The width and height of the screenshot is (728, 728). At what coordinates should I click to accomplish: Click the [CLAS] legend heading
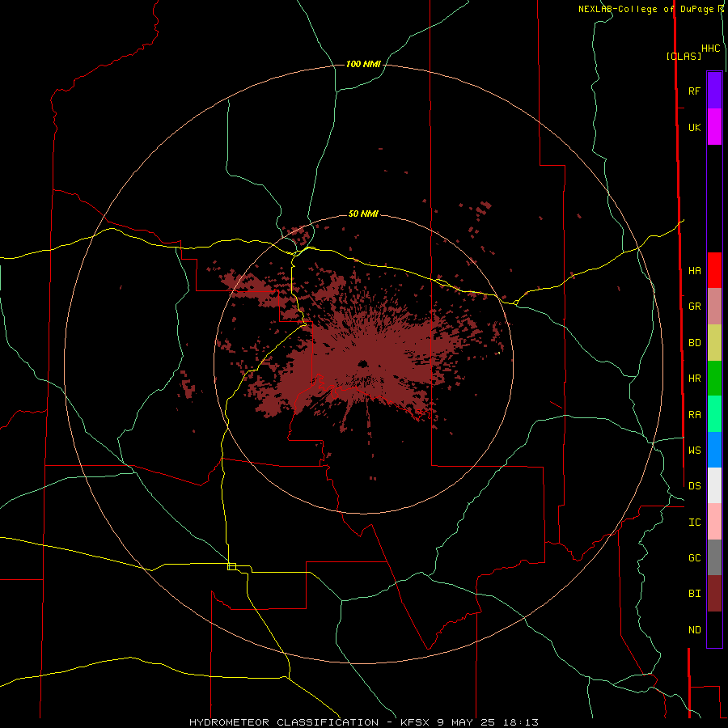(684, 57)
